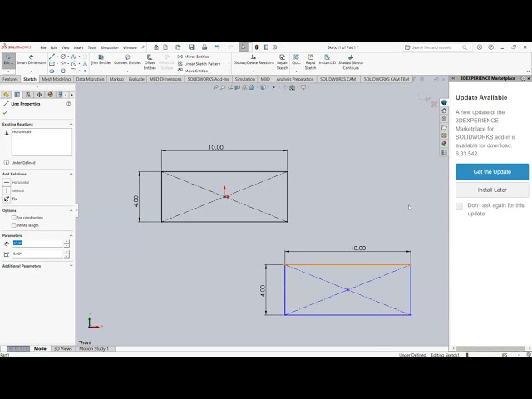The height and width of the screenshot is (399, 532).
Task: Click the Horizontal relation button
Action: 7,182
